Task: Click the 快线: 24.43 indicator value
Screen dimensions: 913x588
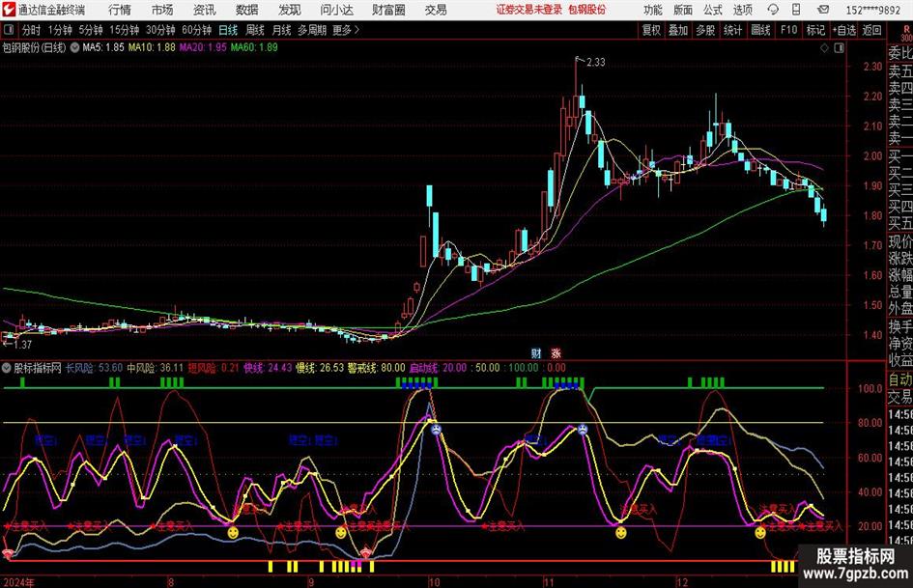Action: point(268,368)
